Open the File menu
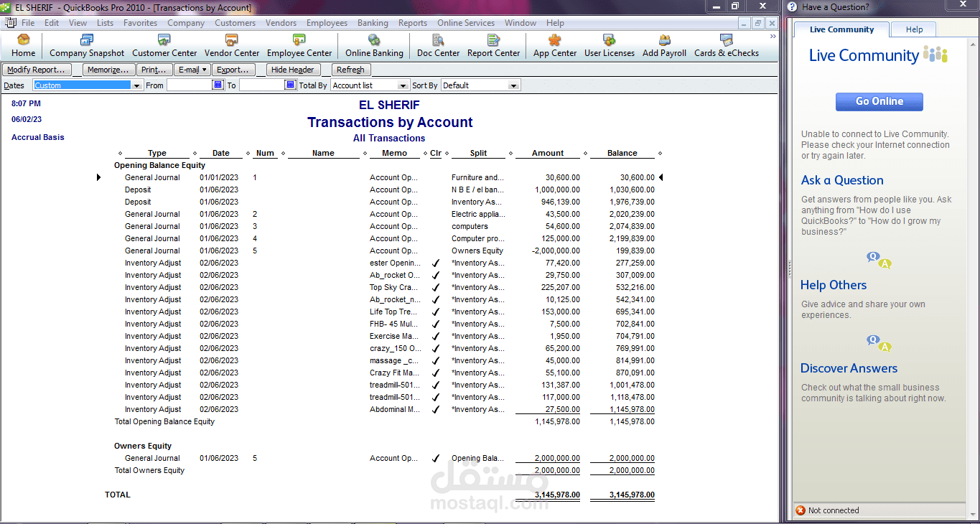 (28, 23)
